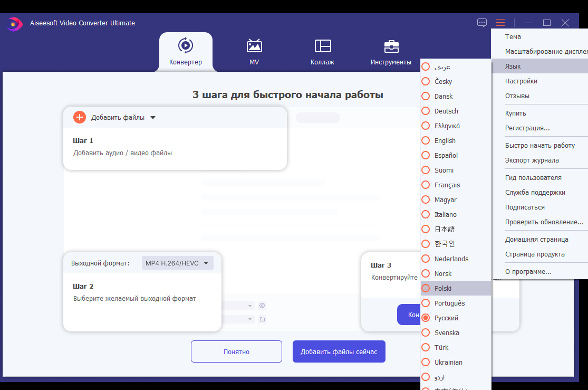The width and height of the screenshot is (588, 390).
Task: Open the Тема submenu
Action: [539, 37]
